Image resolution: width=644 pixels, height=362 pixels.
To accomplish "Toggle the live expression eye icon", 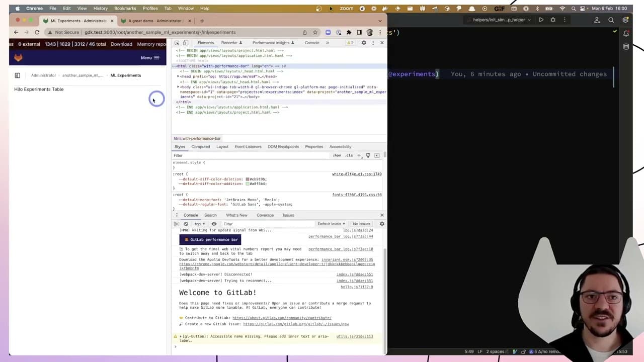I will pyautogui.click(x=214, y=224).
